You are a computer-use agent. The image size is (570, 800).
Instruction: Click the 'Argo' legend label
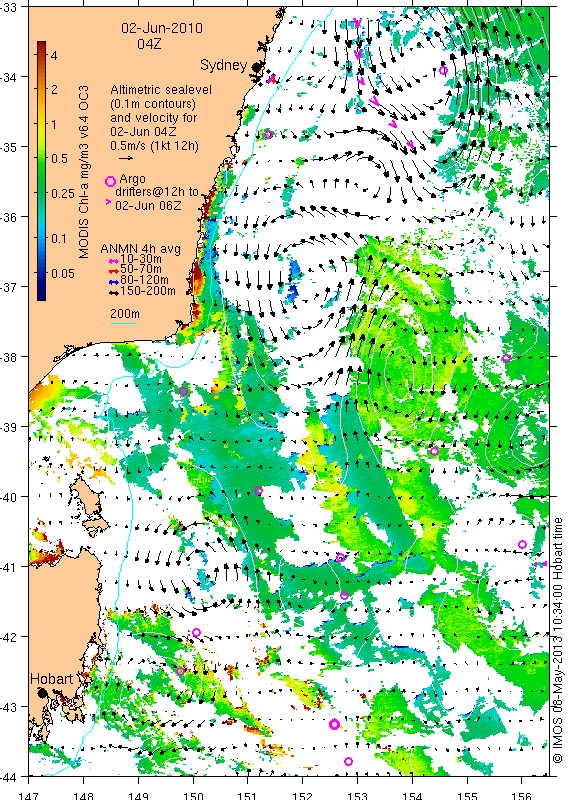(132, 179)
